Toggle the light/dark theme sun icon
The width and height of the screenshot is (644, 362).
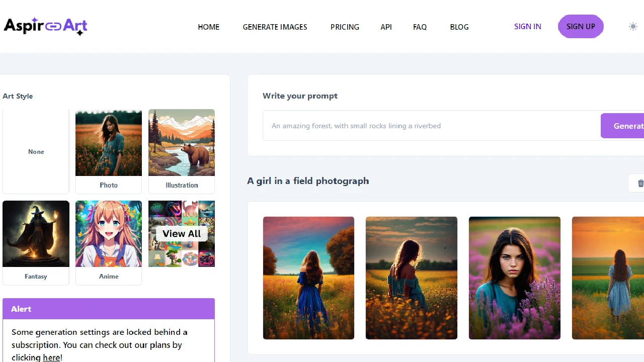(x=633, y=27)
